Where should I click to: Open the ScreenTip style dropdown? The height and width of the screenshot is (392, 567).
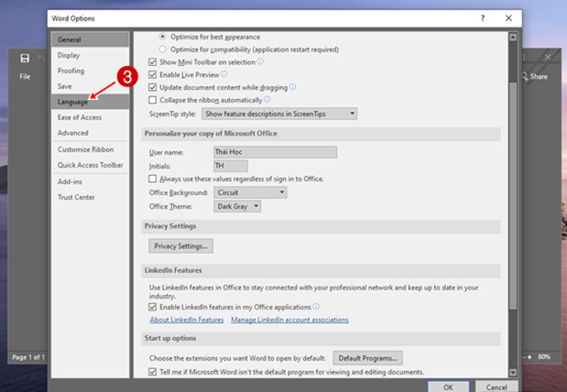click(x=278, y=114)
